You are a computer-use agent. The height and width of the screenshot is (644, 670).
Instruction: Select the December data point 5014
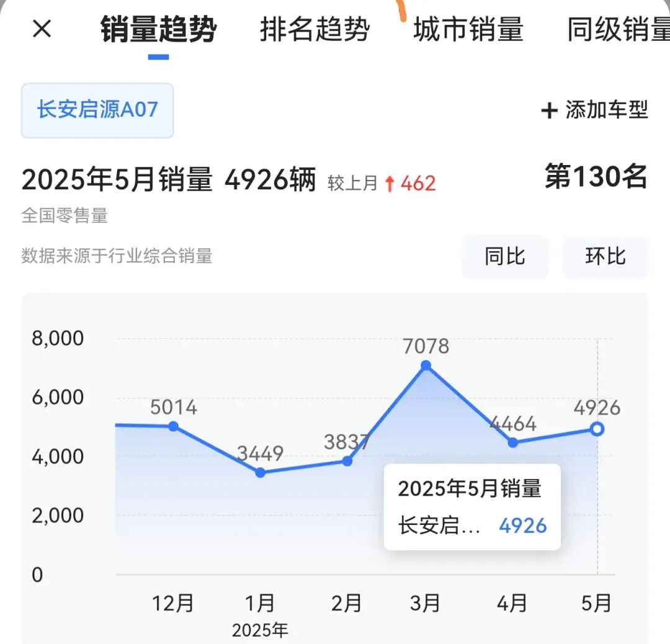pos(173,426)
